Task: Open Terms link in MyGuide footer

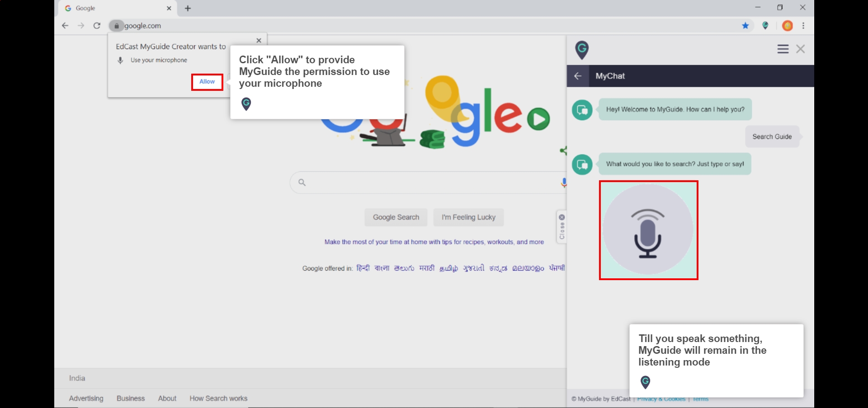Action: click(700, 399)
